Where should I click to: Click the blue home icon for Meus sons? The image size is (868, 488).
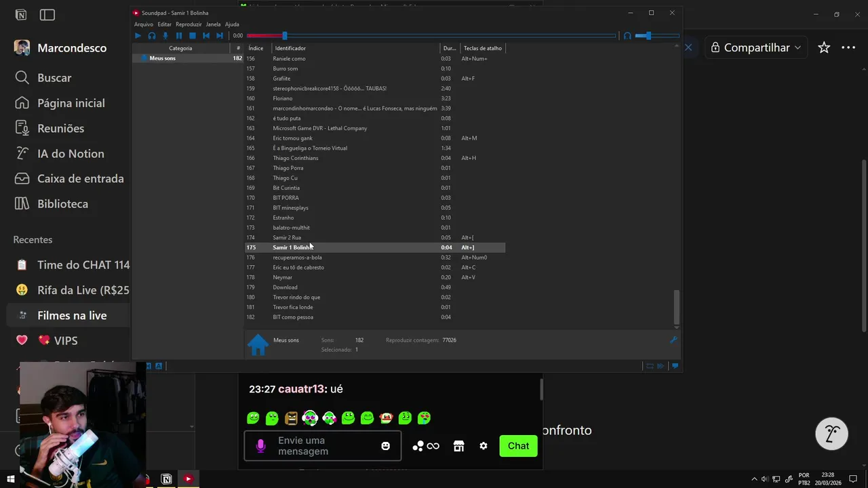pyautogui.click(x=258, y=344)
